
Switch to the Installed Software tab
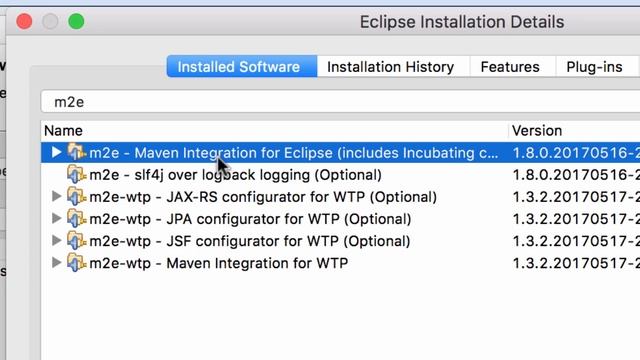tap(242, 67)
